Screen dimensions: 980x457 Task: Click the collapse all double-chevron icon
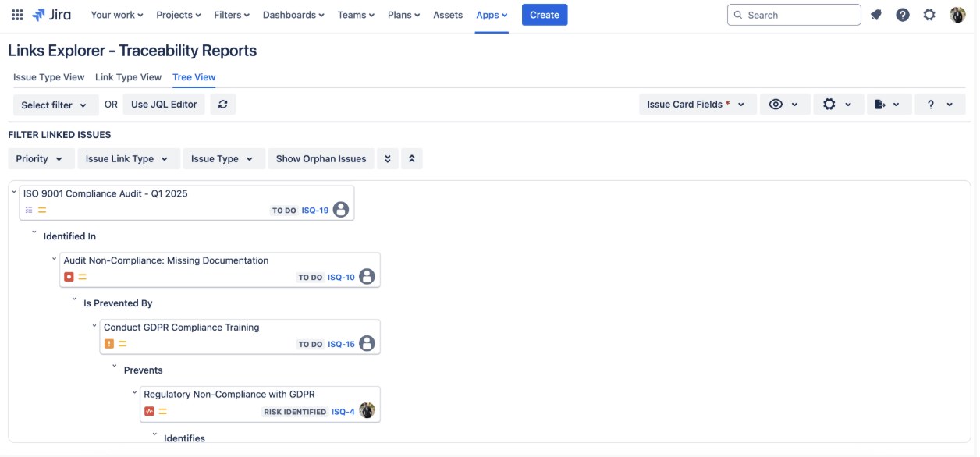click(x=412, y=159)
